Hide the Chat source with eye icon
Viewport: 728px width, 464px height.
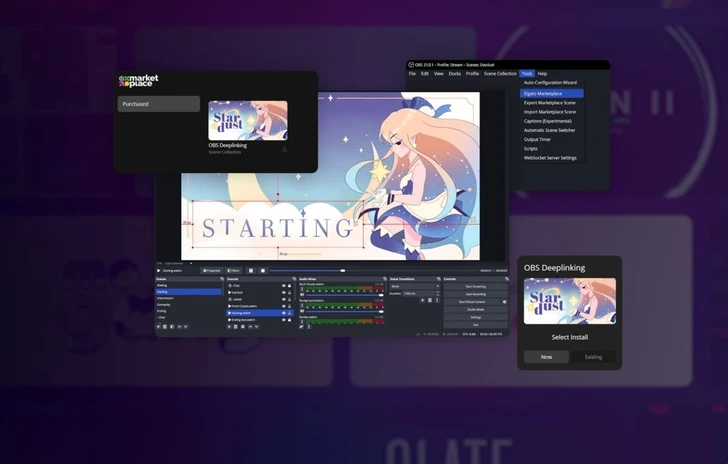click(282, 285)
